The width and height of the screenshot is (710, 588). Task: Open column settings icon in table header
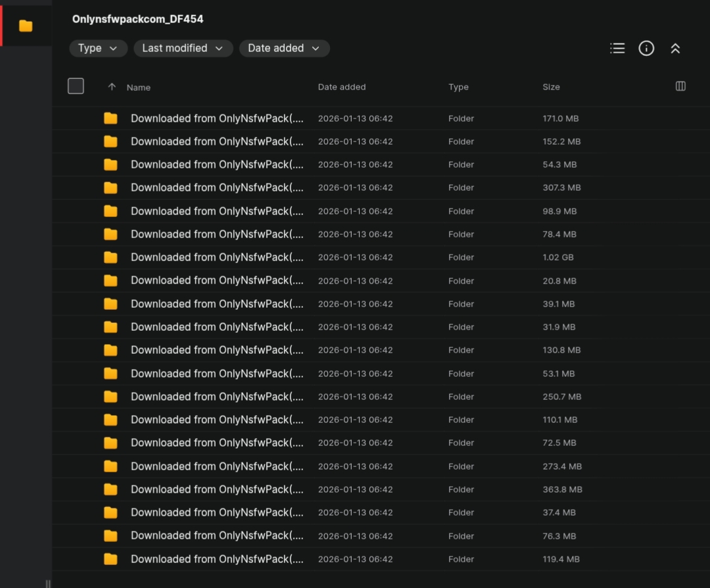[x=680, y=86]
